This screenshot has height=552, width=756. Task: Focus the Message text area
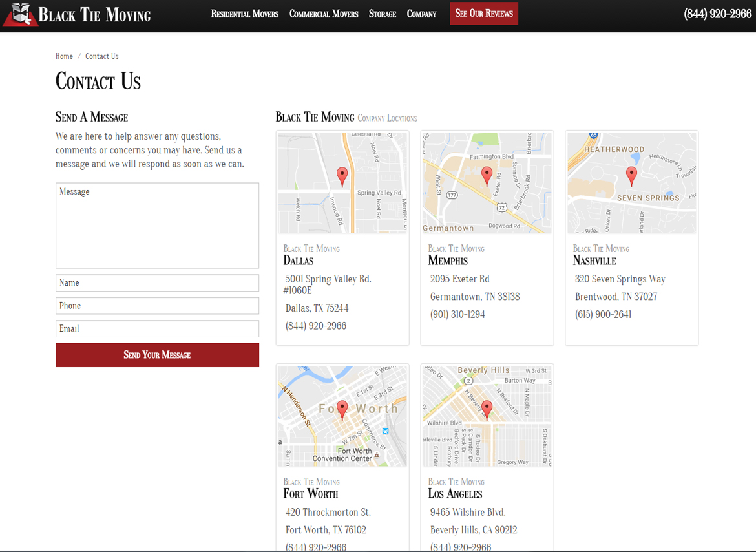157,225
